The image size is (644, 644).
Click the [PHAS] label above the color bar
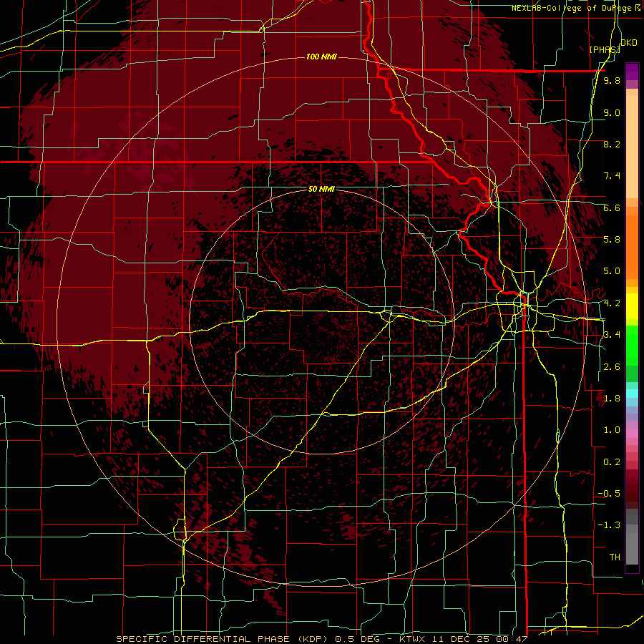(x=604, y=49)
